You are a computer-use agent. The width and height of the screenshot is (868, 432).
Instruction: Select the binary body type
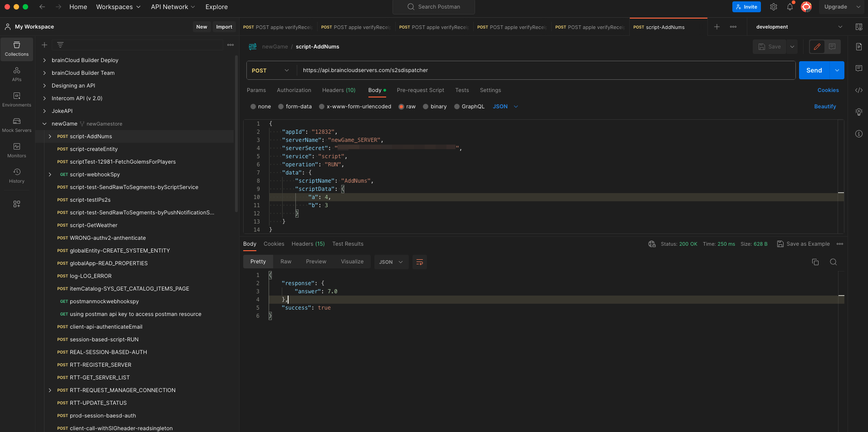426,107
